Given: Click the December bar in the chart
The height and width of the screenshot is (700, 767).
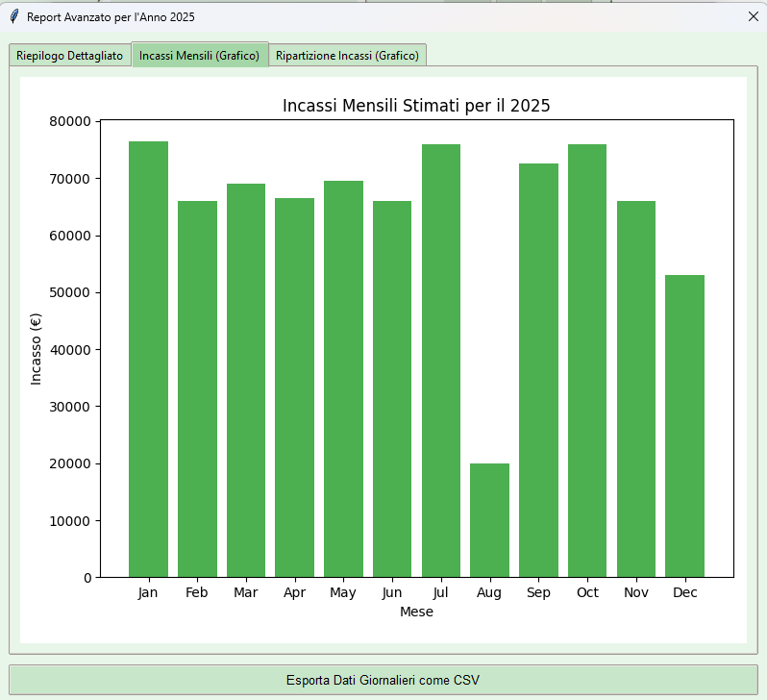Looking at the screenshot, I should (684, 426).
